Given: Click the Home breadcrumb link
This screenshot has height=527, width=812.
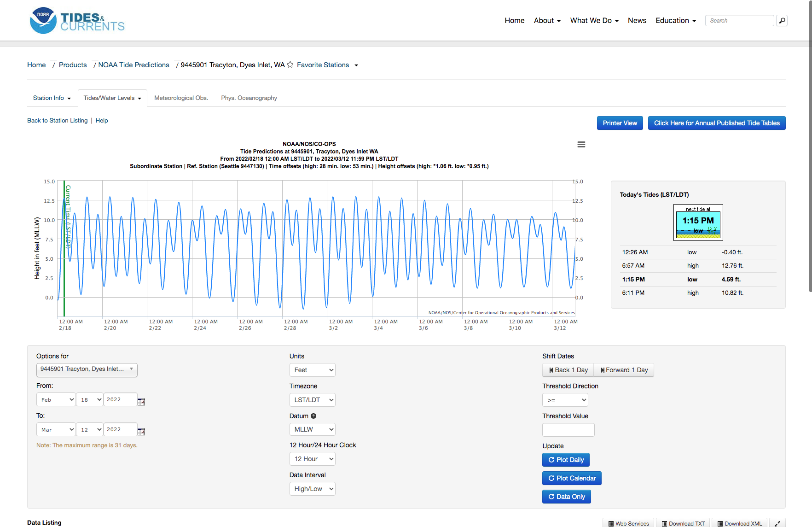Looking at the screenshot, I should click(36, 65).
